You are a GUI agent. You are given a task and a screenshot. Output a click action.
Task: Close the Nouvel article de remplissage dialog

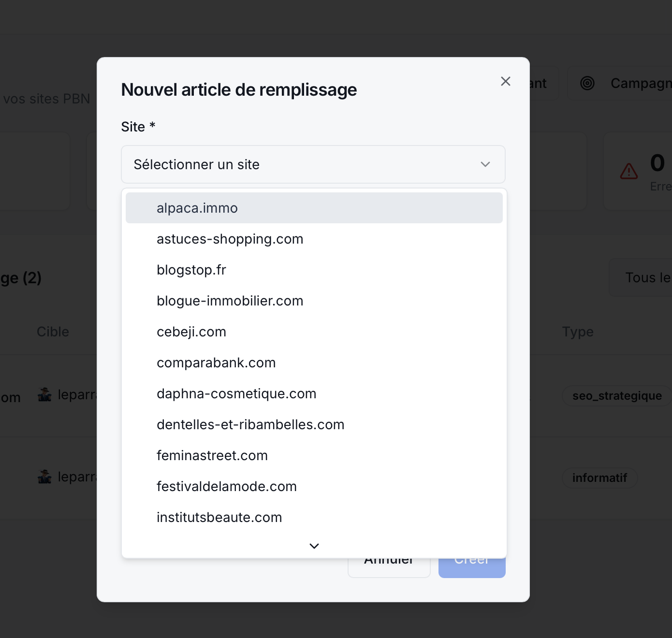coord(506,81)
